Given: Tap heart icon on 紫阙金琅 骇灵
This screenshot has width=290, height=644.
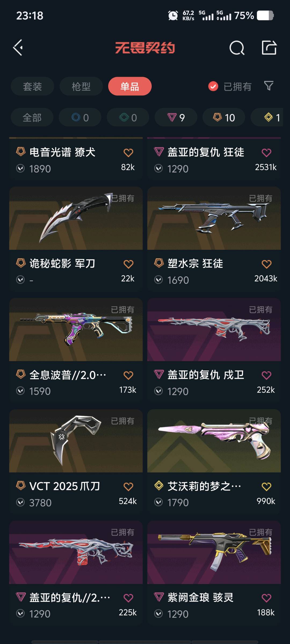Looking at the screenshot, I should click(266, 598).
